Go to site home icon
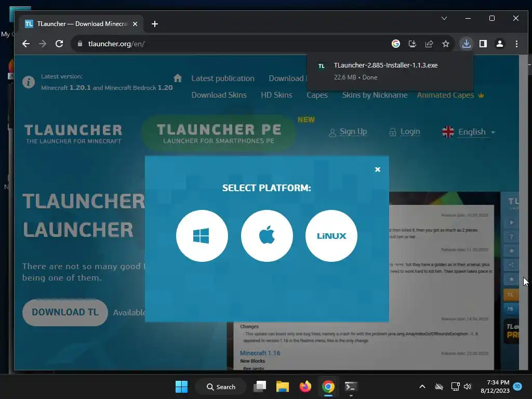The height and width of the screenshot is (399, 532). (178, 78)
